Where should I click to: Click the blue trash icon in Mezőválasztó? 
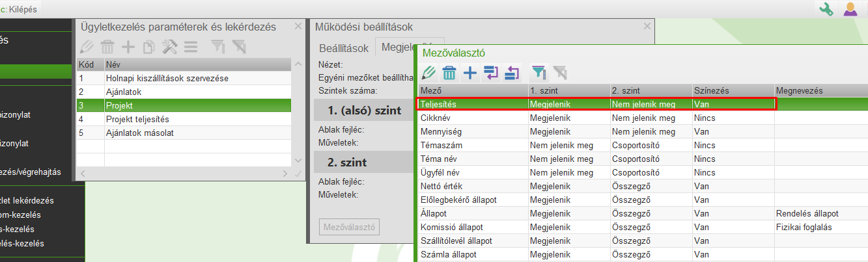tap(449, 73)
